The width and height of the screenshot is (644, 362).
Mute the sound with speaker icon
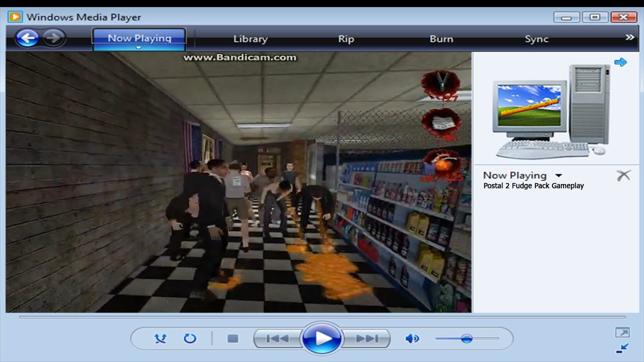pyautogui.click(x=412, y=338)
